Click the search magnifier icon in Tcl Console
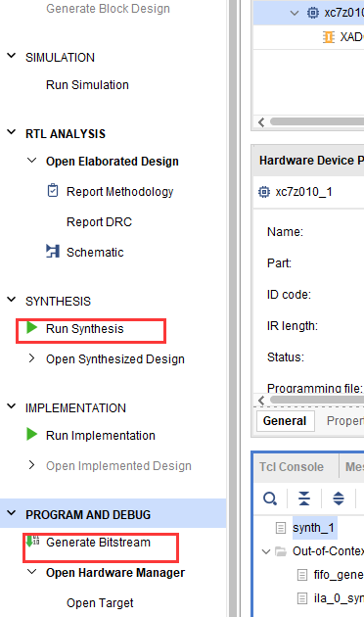Screen dimensions: 364x617 click(x=270, y=498)
